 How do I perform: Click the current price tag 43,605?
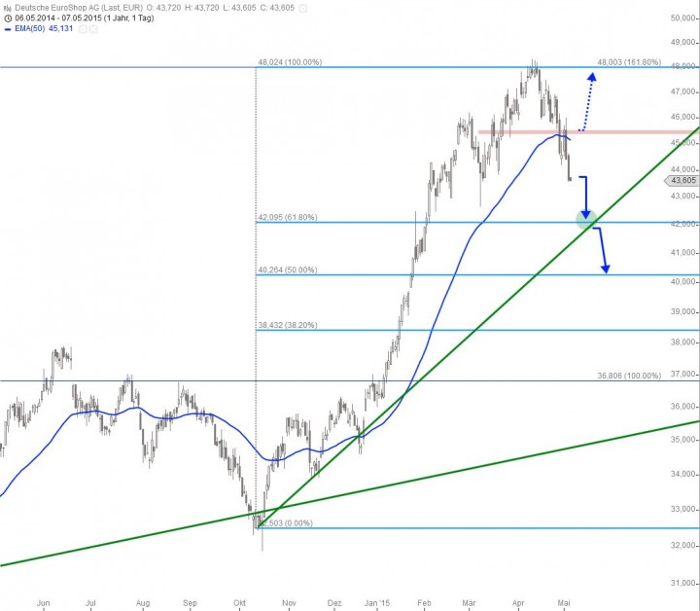682,181
